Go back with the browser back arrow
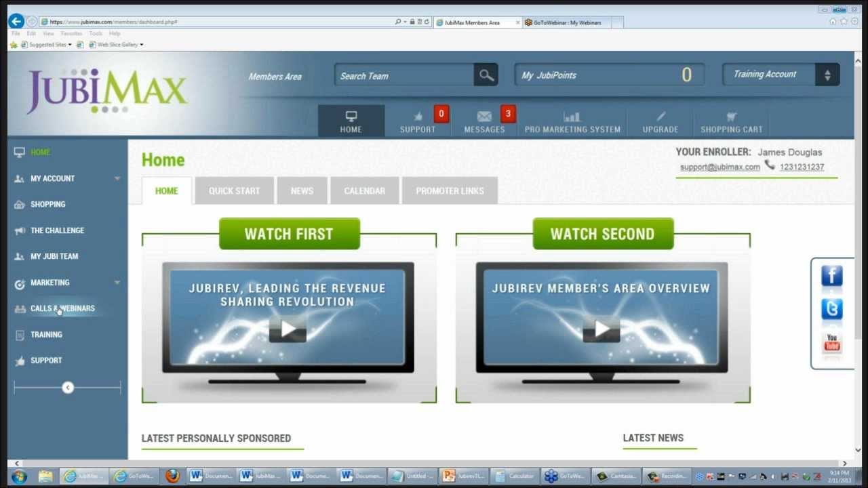868x488 pixels. pyautogui.click(x=16, y=22)
